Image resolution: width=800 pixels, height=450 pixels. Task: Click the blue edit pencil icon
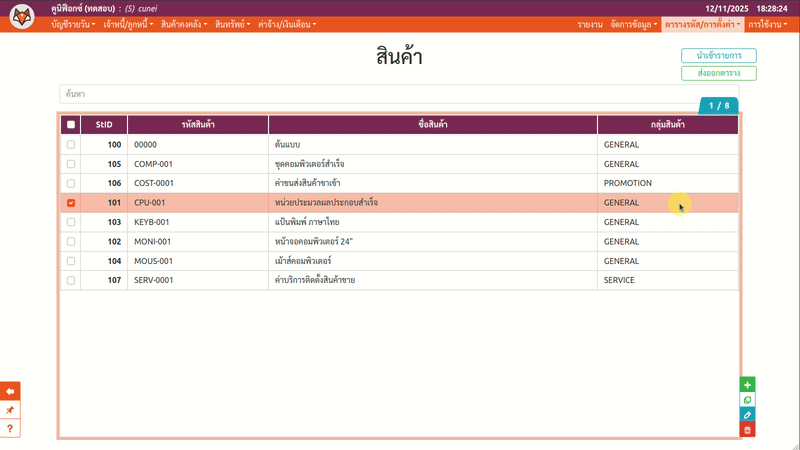(x=747, y=415)
